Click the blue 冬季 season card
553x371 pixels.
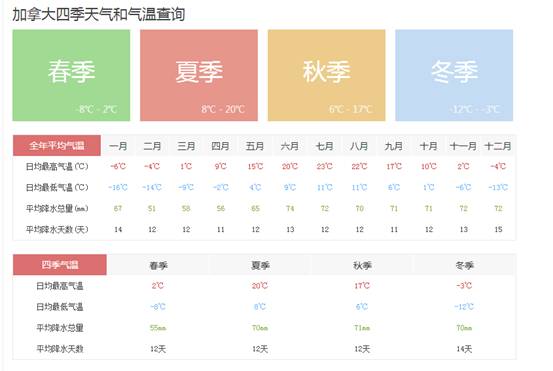tap(454, 75)
